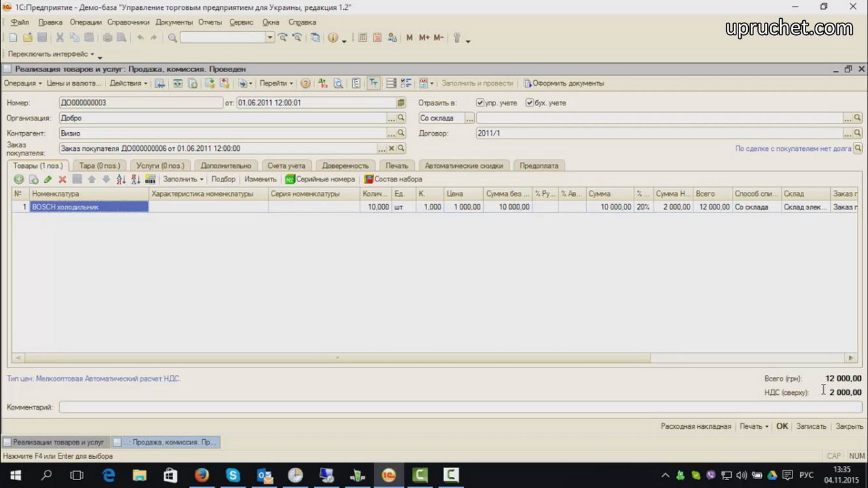Image resolution: width=868 pixels, height=488 pixels.
Task: Click the copy row icon in table toolbar
Action: (x=33, y=179)
